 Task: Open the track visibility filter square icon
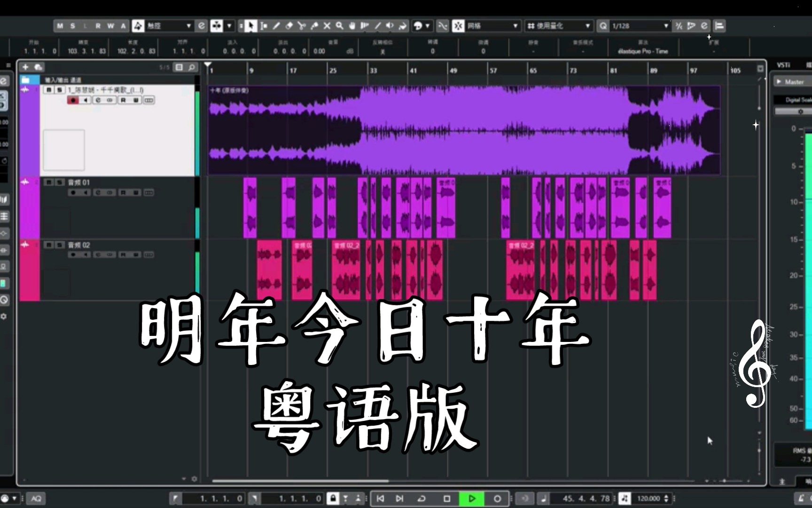click(179, 67)
